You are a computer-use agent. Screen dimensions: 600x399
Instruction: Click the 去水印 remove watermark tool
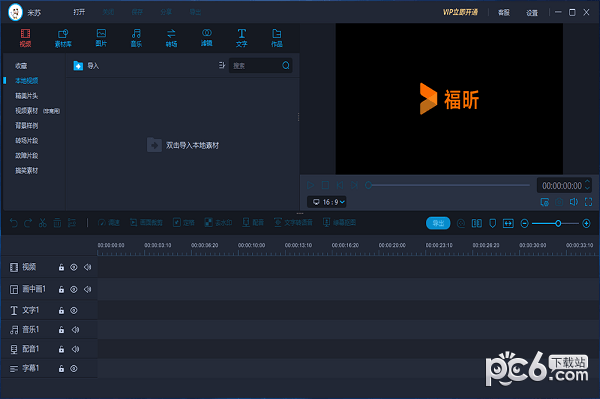pos(218,223)
